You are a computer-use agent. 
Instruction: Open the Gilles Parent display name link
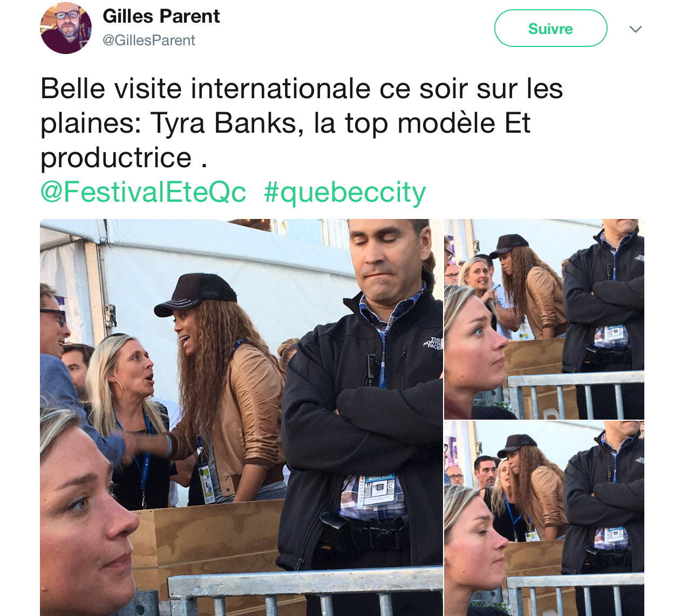tap(161, 16)
